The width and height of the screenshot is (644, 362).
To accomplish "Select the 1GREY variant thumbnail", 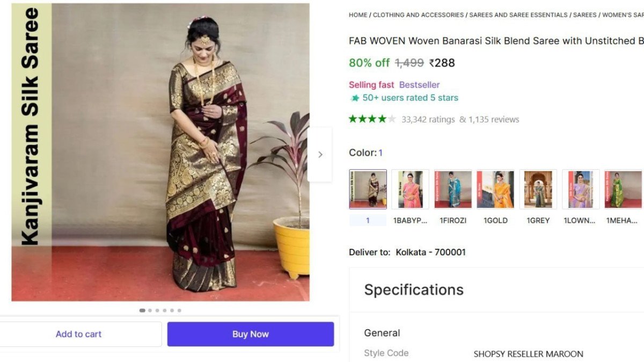I will coord(537,189).
